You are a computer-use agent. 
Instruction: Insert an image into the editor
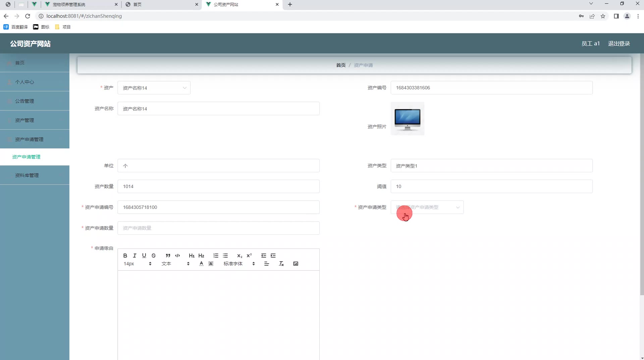[x=296, y=264]
